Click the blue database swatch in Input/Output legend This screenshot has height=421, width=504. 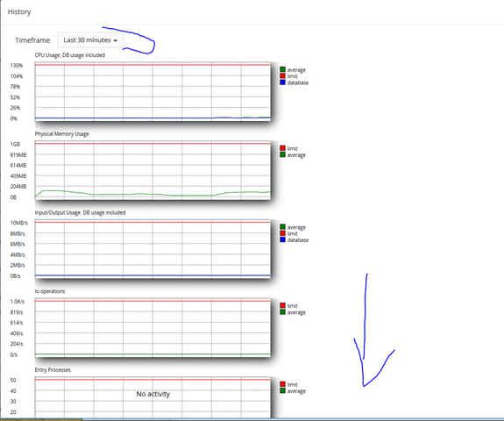coord(282,240)
